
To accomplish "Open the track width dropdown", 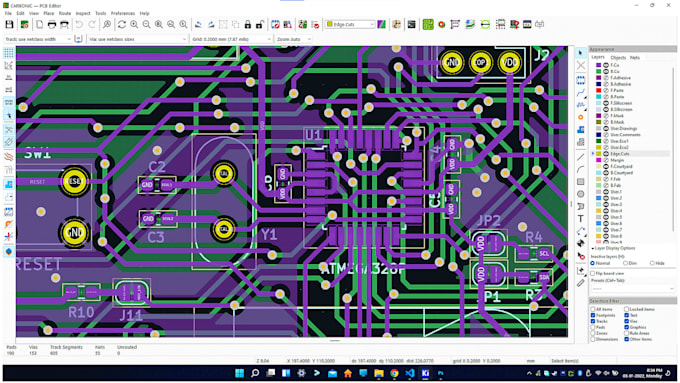I will (38, 39).
